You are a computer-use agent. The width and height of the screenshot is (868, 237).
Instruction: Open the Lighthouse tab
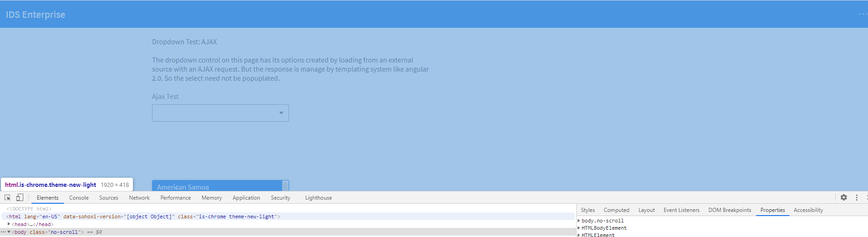319,198
